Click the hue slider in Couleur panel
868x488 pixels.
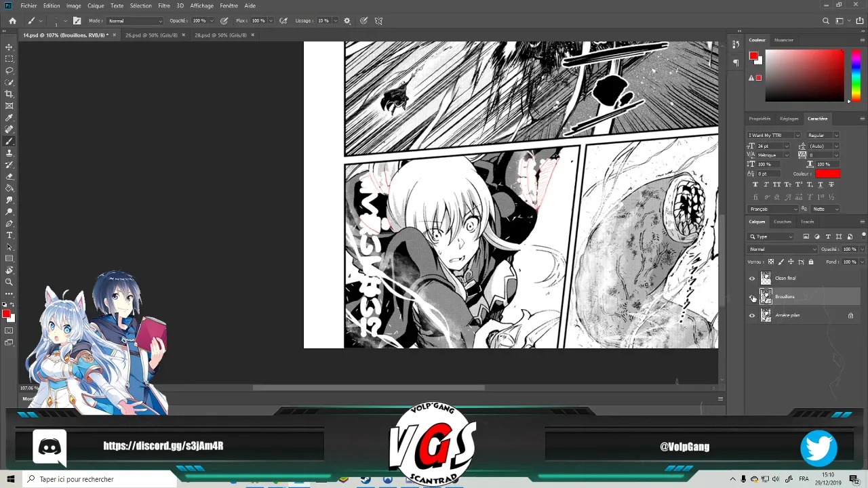tap(856, 75)
